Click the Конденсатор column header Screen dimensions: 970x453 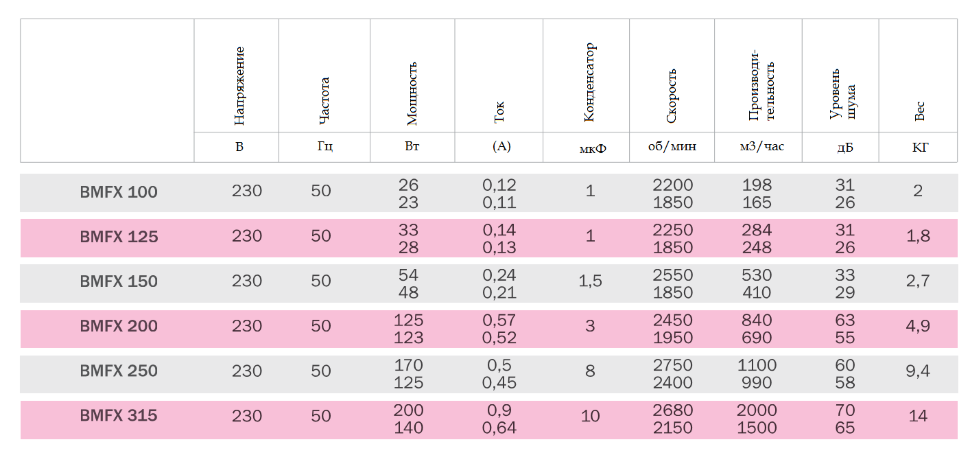588,82
